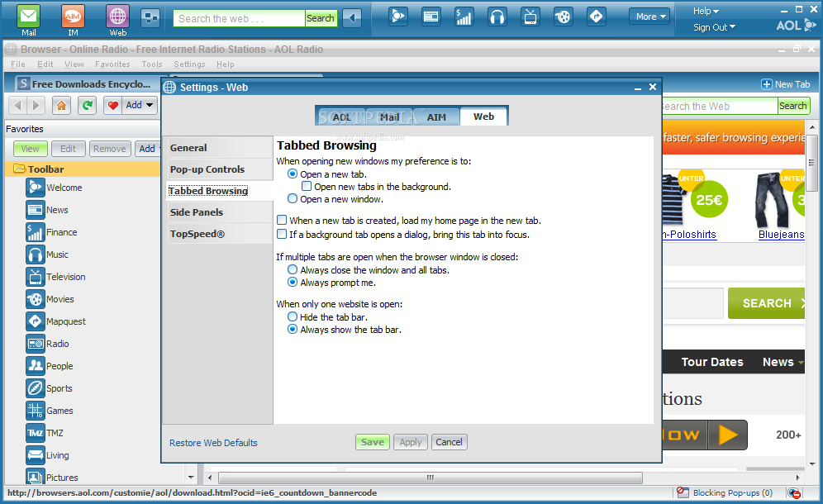
Task: Select 'Always close the window and all tabs'
Action: [x=293, y=269]
